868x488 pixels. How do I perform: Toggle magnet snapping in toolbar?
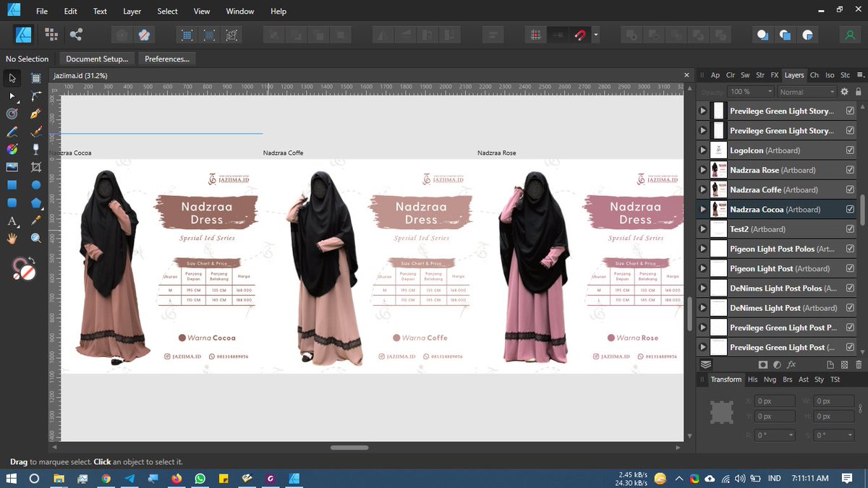(580, 34)
